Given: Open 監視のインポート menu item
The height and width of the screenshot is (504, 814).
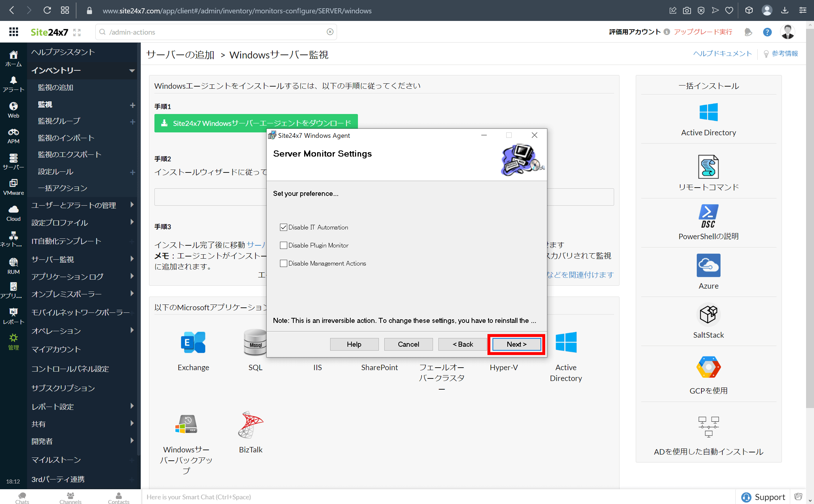Looking at the screenshot, I should coord(66,138).
